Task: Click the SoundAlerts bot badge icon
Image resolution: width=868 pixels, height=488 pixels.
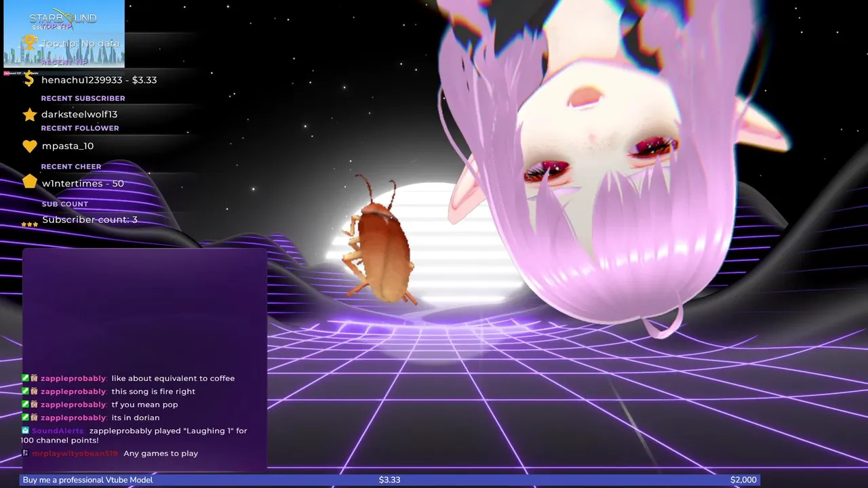Action: click(25, 430)
